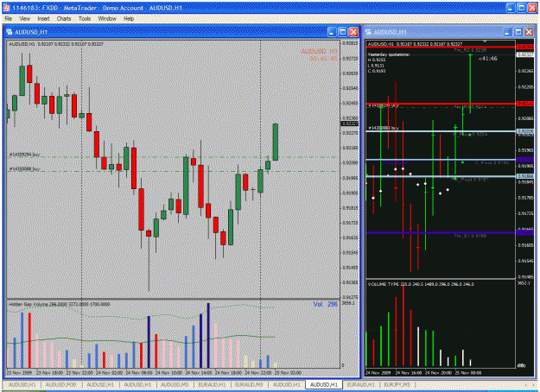Screen dimensions: 540x392
Task: Select the #14359294 buy order label in left chart
Action: [24, 155]
